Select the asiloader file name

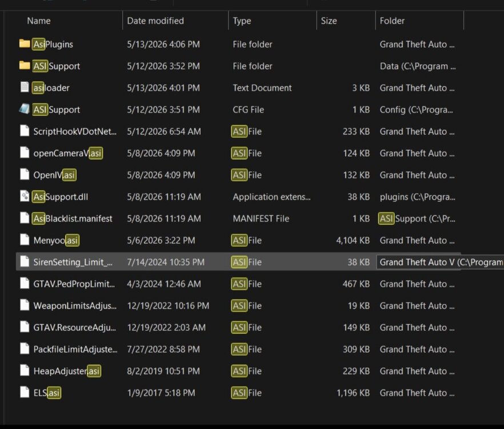click(x=51, y=88)
